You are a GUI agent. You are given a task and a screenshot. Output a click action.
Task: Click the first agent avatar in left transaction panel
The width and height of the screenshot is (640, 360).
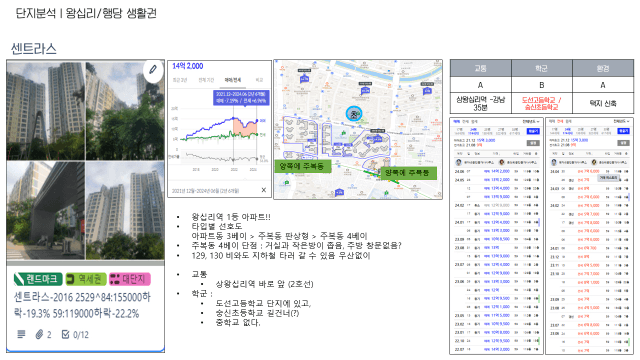pos(459,162)
